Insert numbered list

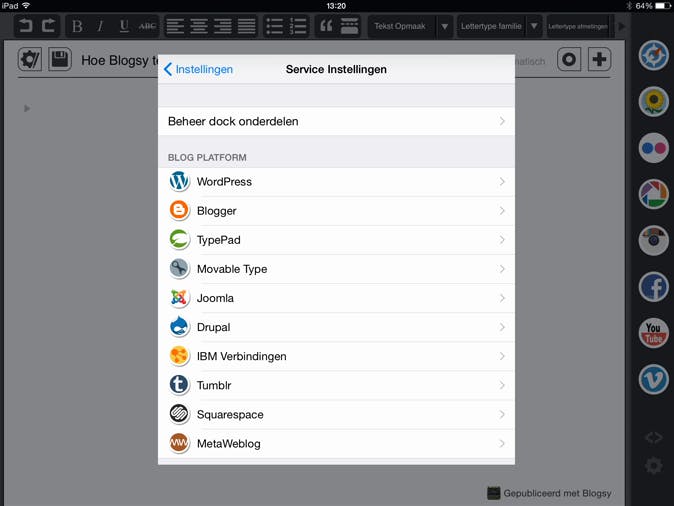click(298, 26)
